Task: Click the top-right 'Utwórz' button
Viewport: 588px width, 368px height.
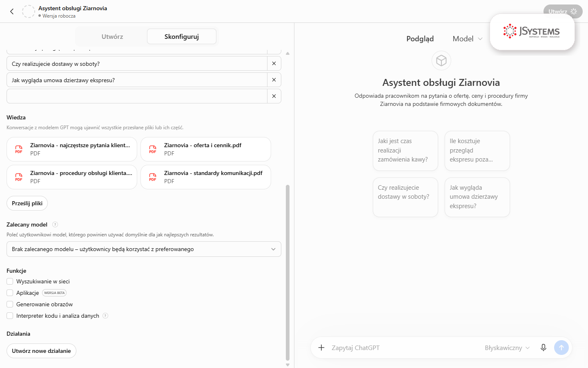Action: click(x=563, y=11)
